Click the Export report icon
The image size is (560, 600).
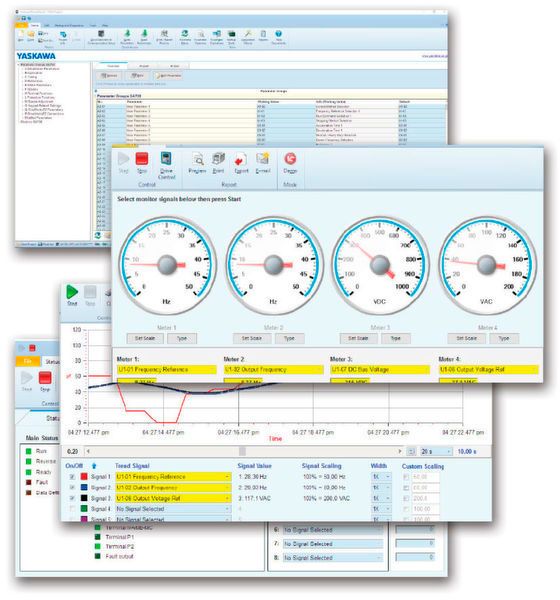[x=241, y=160]
